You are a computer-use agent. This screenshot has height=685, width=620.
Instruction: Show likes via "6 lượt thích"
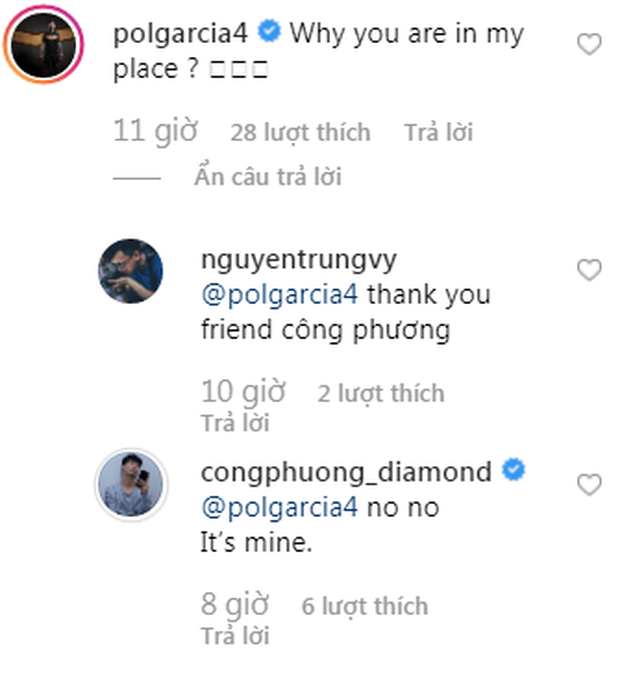tap(364, 606)
